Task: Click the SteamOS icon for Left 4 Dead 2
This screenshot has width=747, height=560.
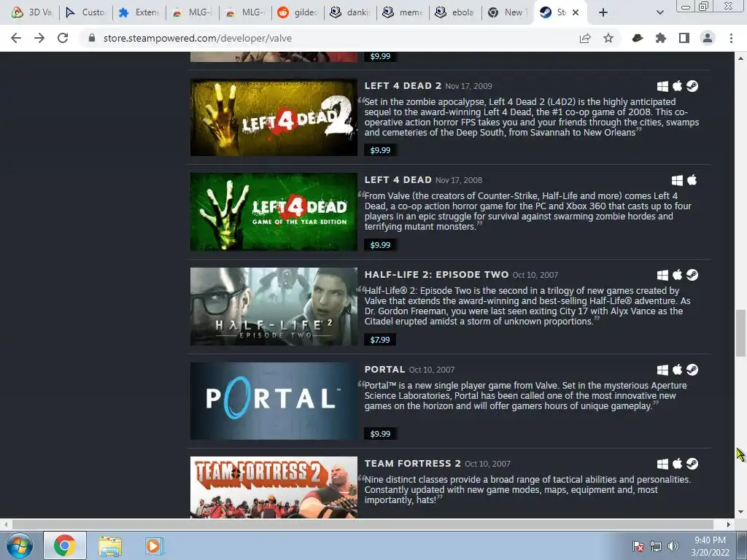Action: (692, 86)
